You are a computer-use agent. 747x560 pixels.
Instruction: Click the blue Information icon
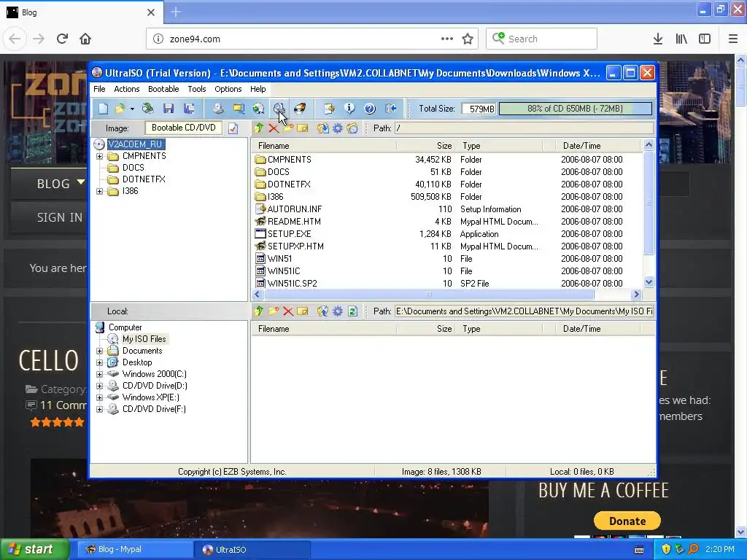tap(349, 109)
